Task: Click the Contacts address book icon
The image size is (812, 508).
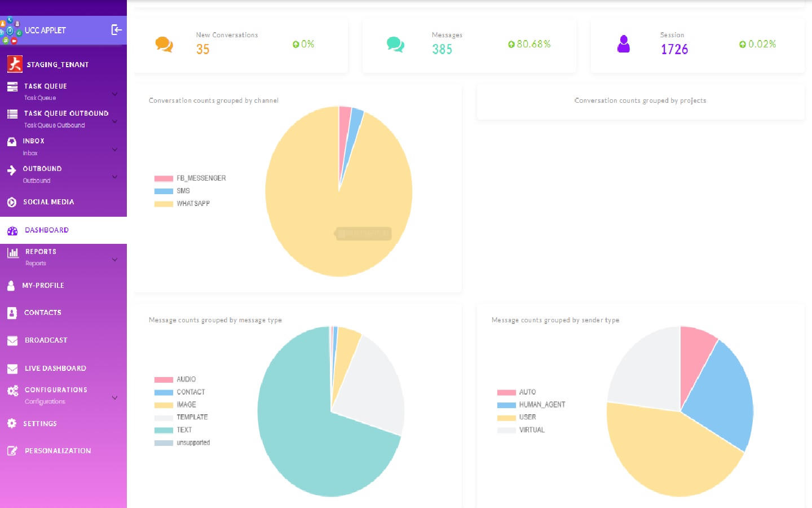Action: [12, 313]
